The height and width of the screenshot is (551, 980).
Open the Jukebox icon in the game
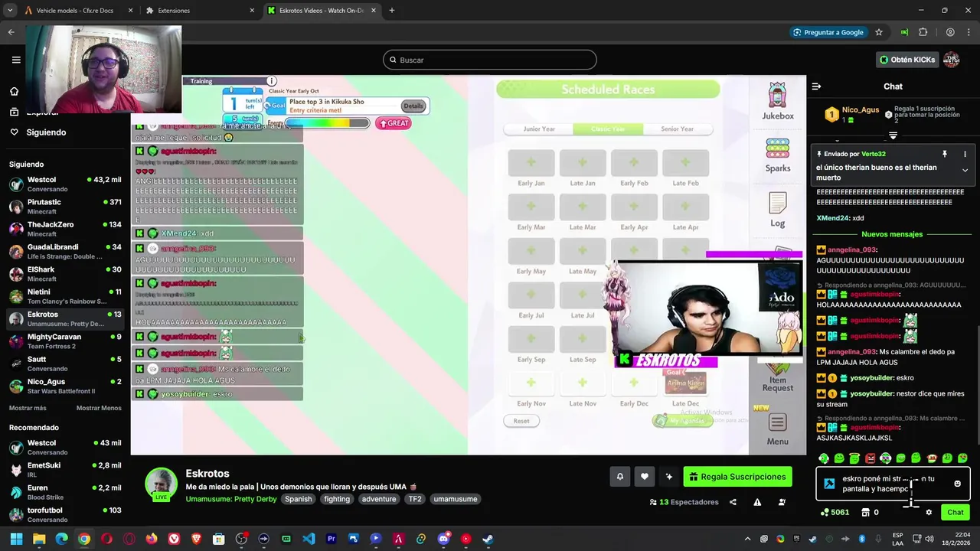click(x=778, y=101)
